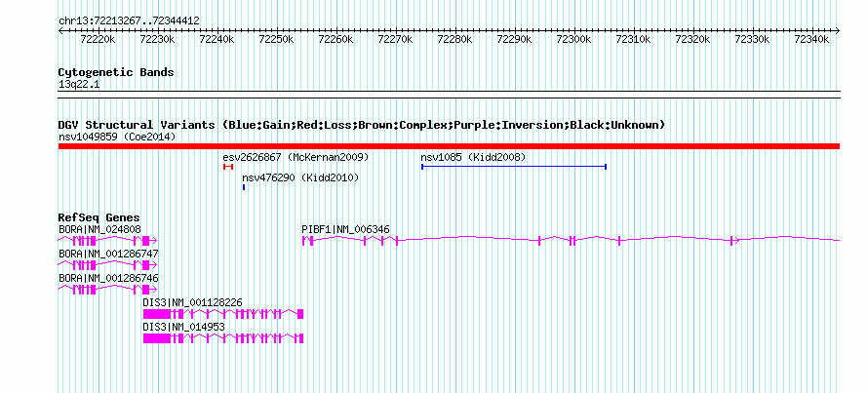Screen dimensions: 868x393
Task: Click the DIS3|NM_001128226 gene label
Action: (x=193, y=302)
